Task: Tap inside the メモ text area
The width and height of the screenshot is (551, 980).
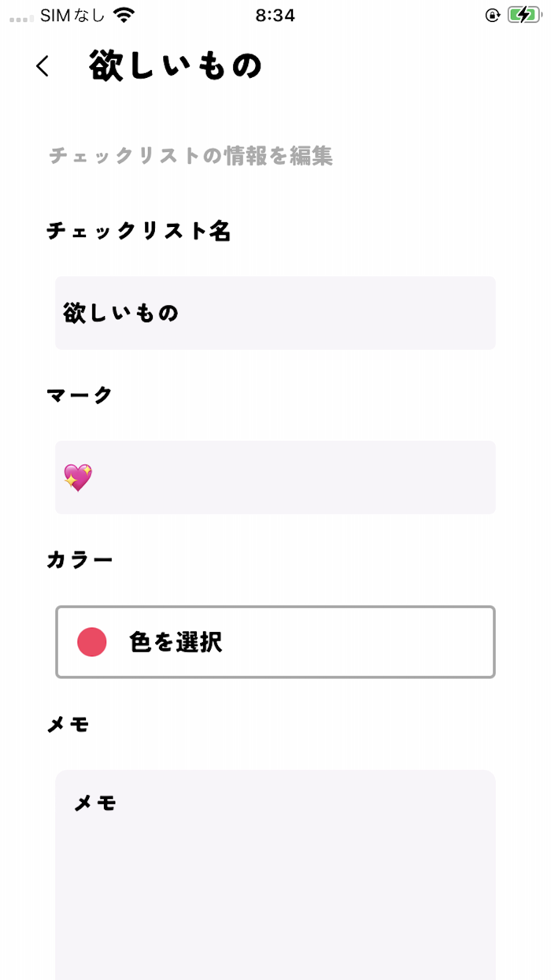Action: click(x=275, y=874)
